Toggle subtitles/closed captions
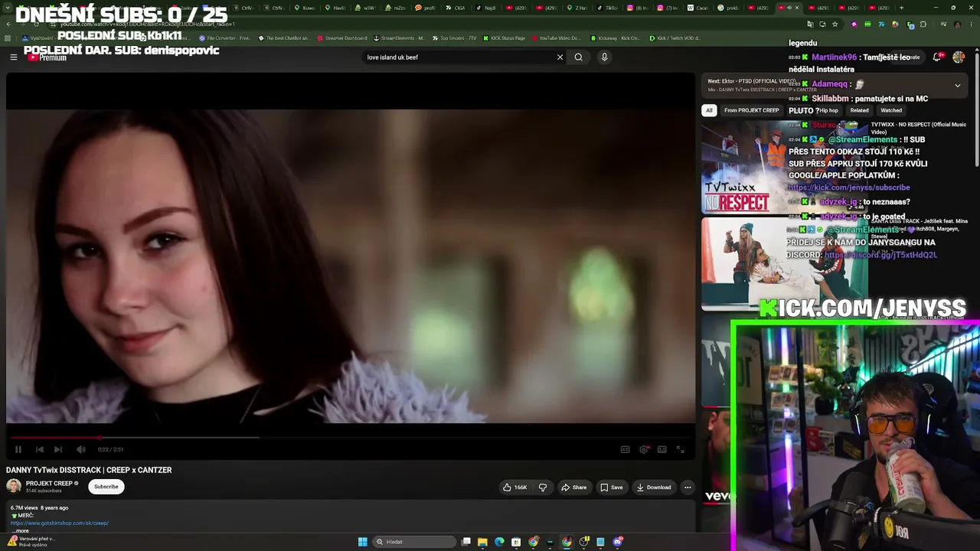980x551 pixels. [x=625, y=449]
